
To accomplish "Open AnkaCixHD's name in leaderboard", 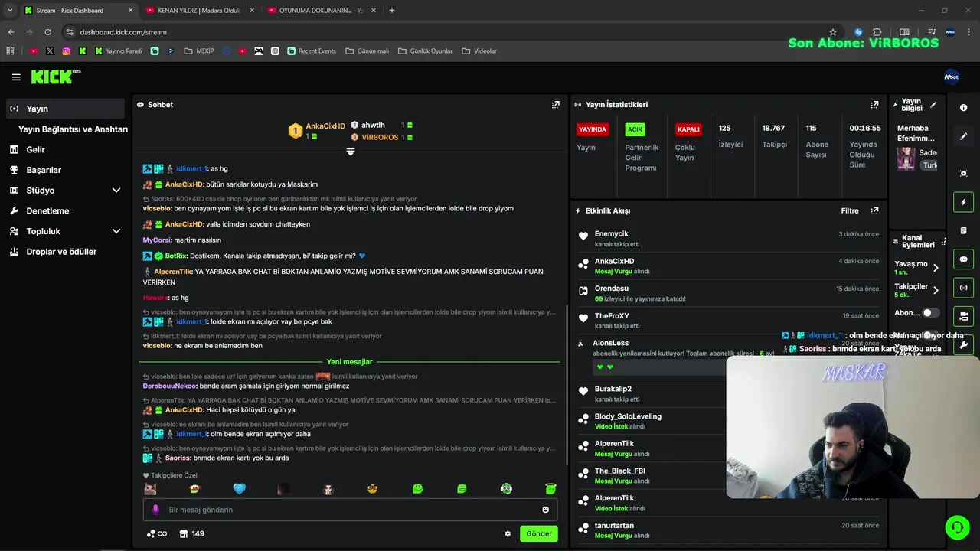I will click(x=325, y=126).
